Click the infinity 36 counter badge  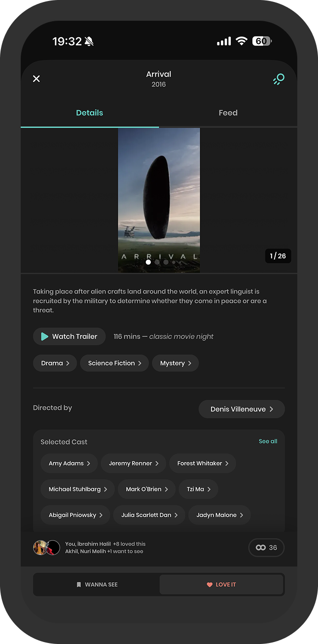[x=266, y=547]
